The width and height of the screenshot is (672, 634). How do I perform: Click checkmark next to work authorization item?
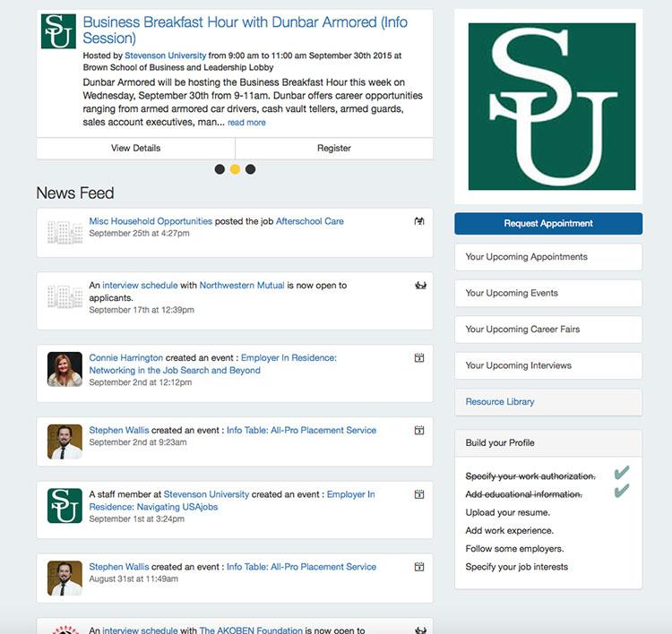[622, 473]
